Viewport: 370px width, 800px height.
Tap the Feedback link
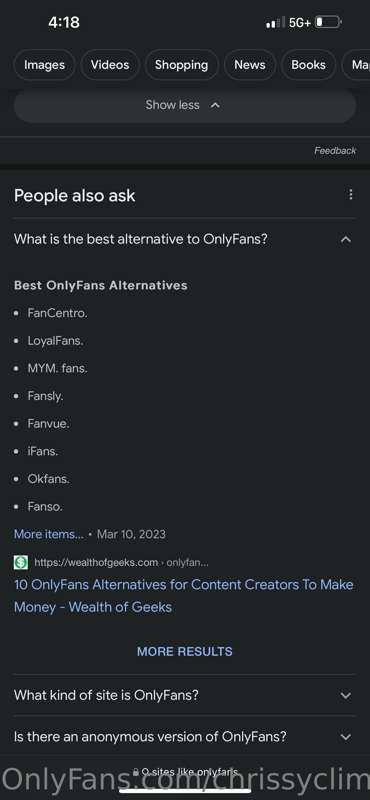(335, 151)
